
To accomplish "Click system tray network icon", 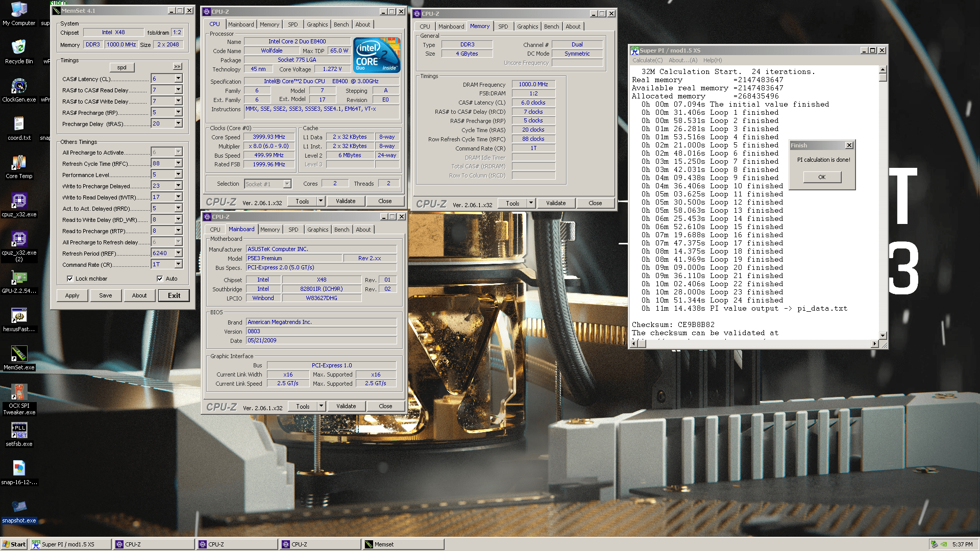I will tap(934, 544).
